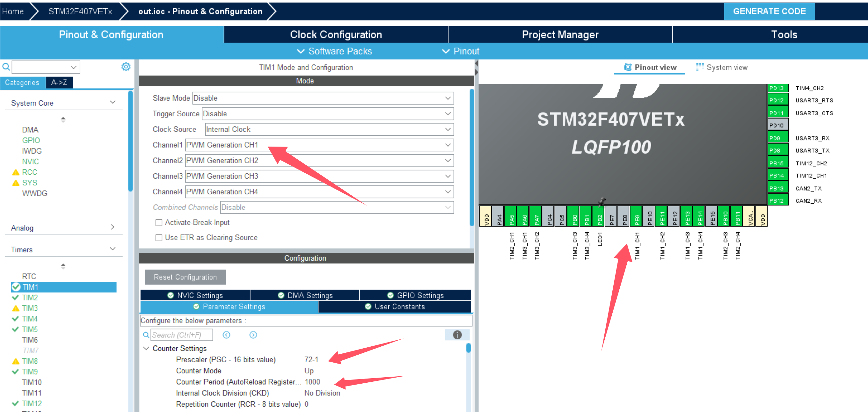Go to next parameter search result arrow
The height and width of the screenshot is (412, 868).
click(x=253, y=335)
